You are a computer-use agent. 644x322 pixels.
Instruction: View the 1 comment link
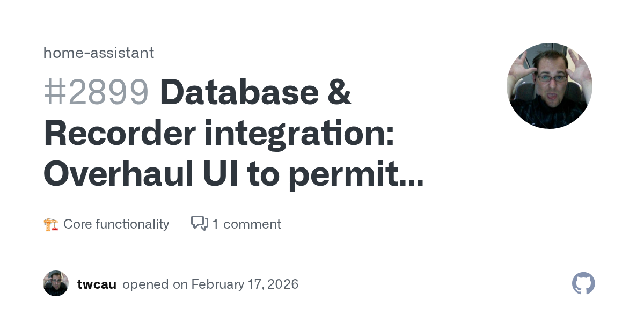246,224
